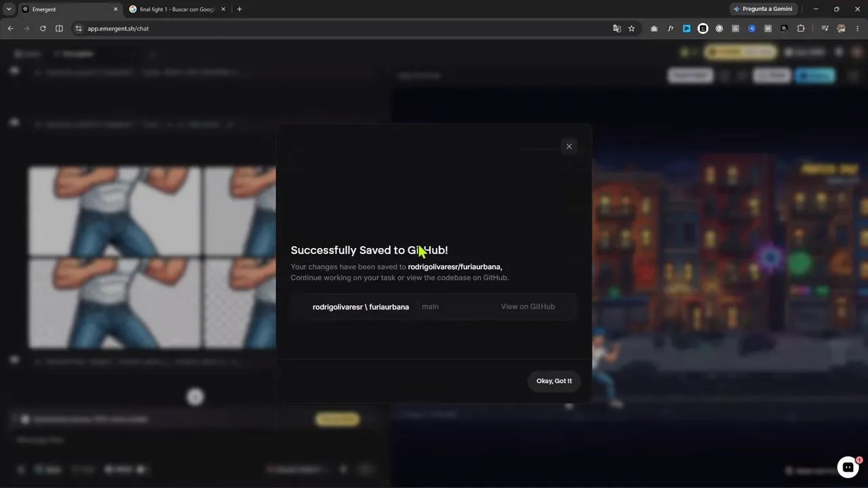The width and height of the screenshot is (868, 488).
Task: Click the Successfully Saved to GitHub heading
Action: click(x=370, y=250)
